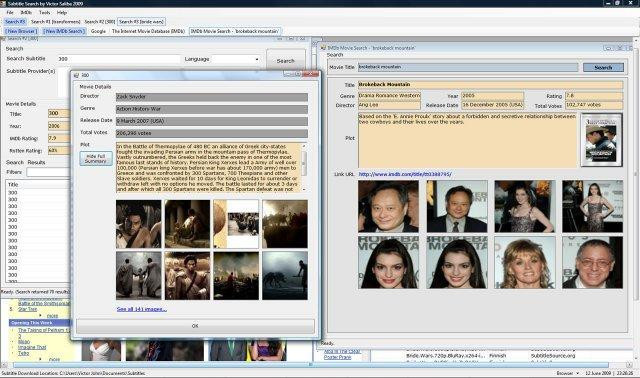Open blonde woman photo in IMDb results
Image resolution: width=640 pixels, height=378 pixels.
click(525, 262)
